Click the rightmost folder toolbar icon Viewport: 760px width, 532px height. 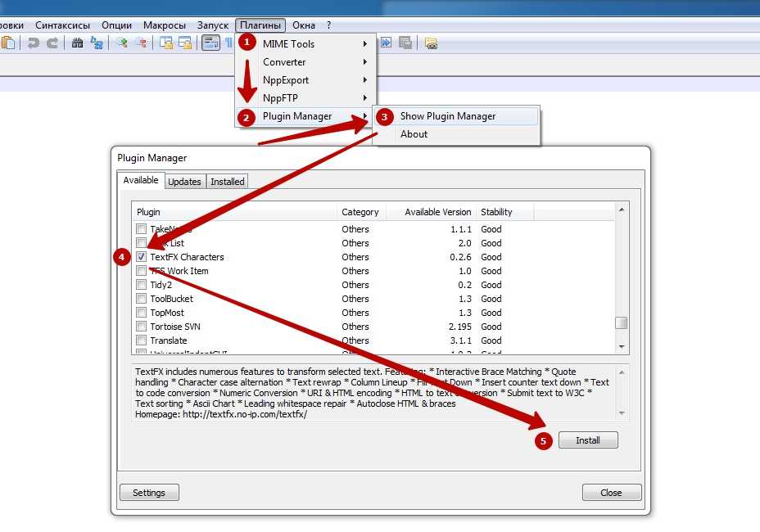pyautogui.click(x=431, y=43)
